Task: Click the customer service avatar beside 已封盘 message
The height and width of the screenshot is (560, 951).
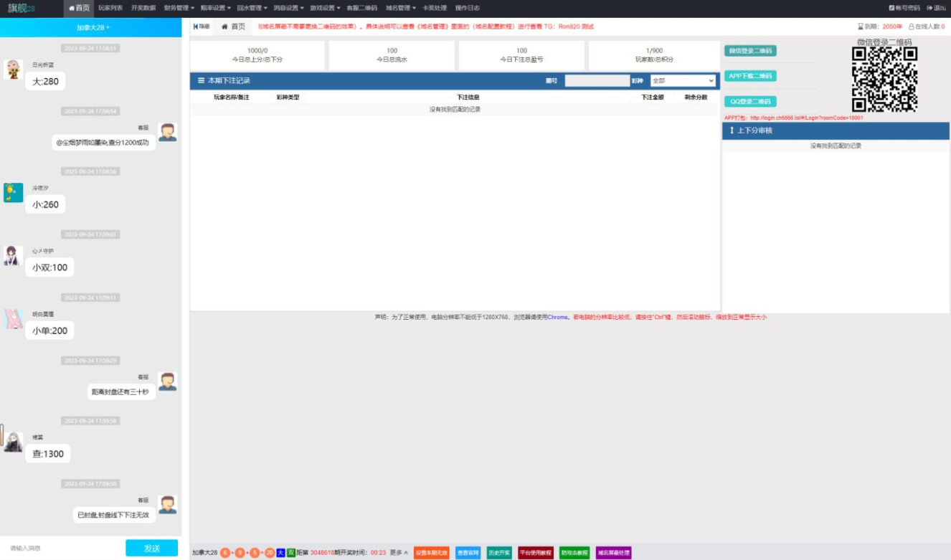Action: pyautogui.click(x=167, y=504)
